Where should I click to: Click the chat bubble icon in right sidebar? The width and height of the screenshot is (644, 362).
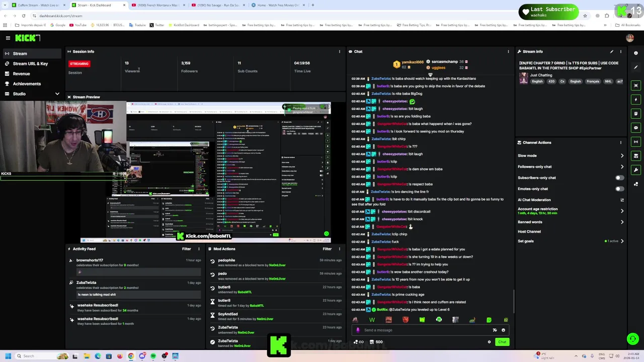click(636, 128)
